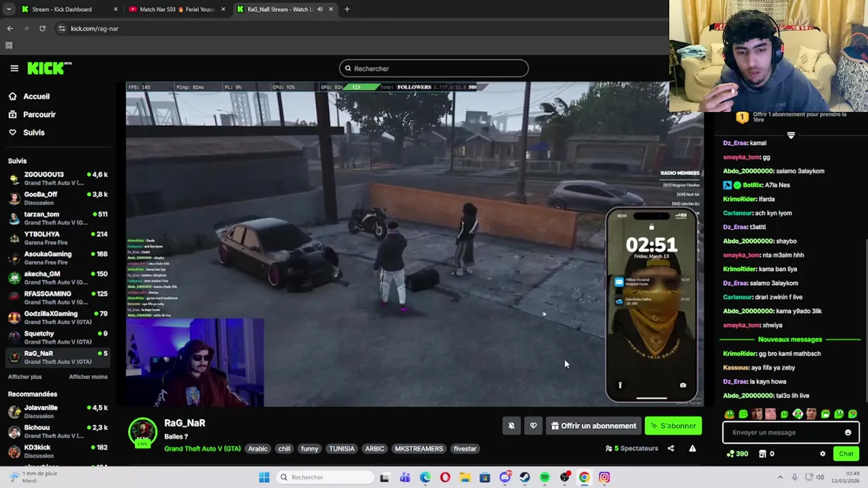Open YTBOLHYA followed channel

coord(58,238)
